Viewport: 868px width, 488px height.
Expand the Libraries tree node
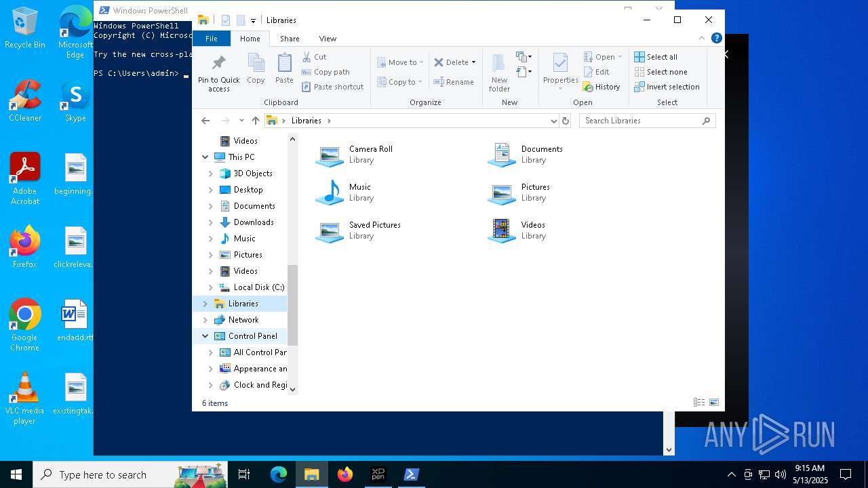[x=205, y=304]
